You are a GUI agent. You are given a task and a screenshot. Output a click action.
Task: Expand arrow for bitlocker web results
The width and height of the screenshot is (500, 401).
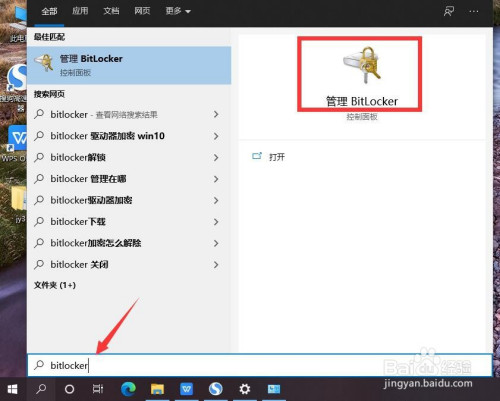tap(216, 115)
